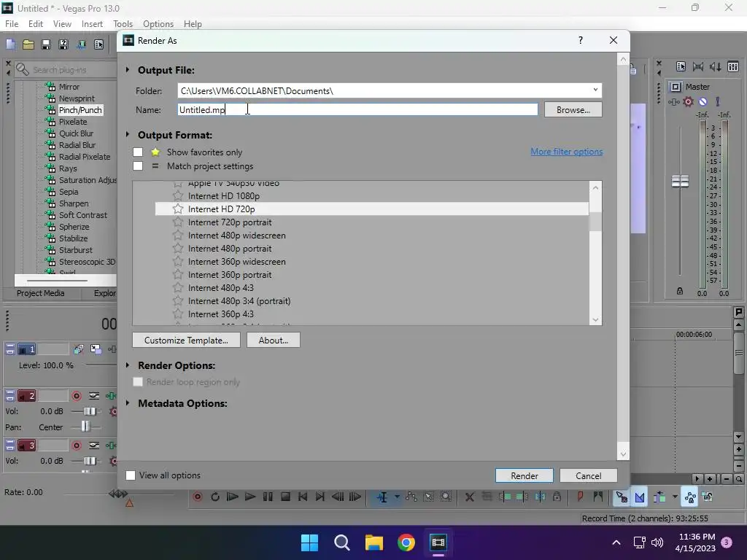Image resolution: width=747 pixels, height=560 pixels.
Task: Collapse the Render Options section
Action: [x=127, y=365]
